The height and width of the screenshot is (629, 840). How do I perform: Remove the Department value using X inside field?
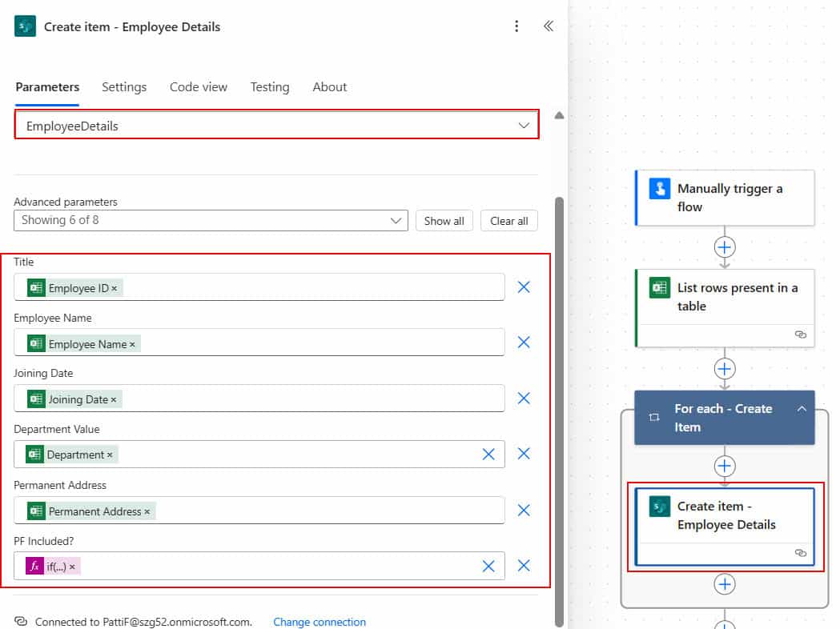[488, 454]
